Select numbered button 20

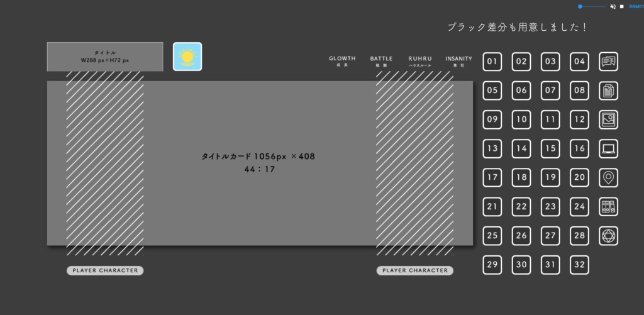(579, 178)
